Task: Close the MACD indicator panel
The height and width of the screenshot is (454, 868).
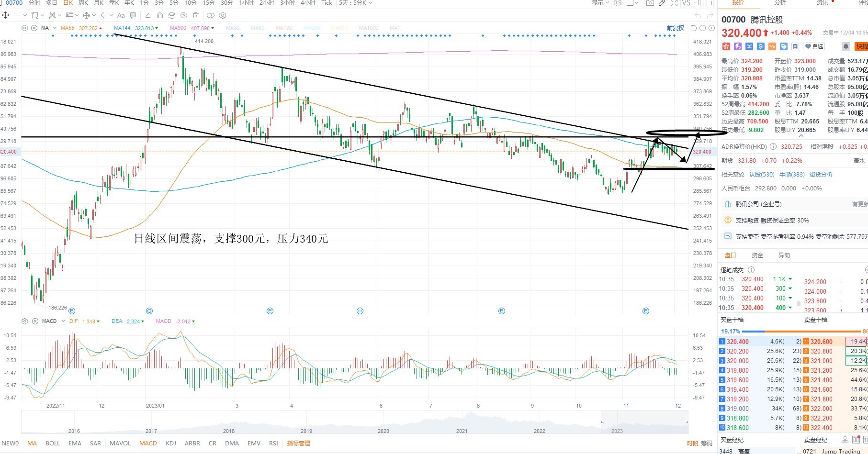Action: coord(34,321)
